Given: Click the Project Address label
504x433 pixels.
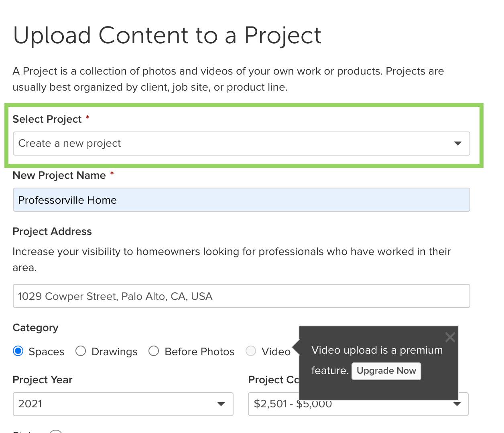Looking at the screenshot, I should 52,231.
